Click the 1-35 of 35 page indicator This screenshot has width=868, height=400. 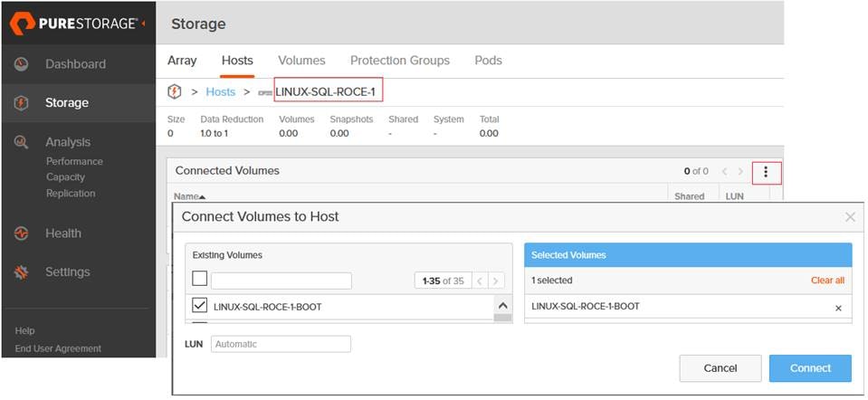(443, 281)
